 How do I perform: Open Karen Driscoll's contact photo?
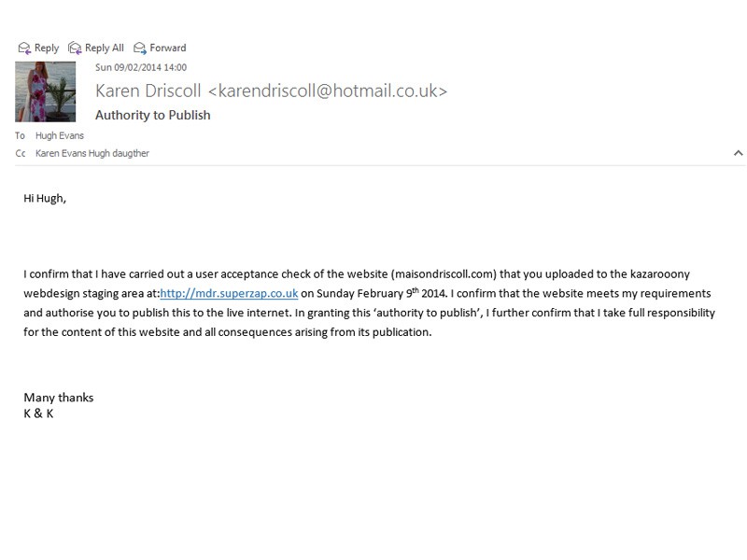point(46,91)
